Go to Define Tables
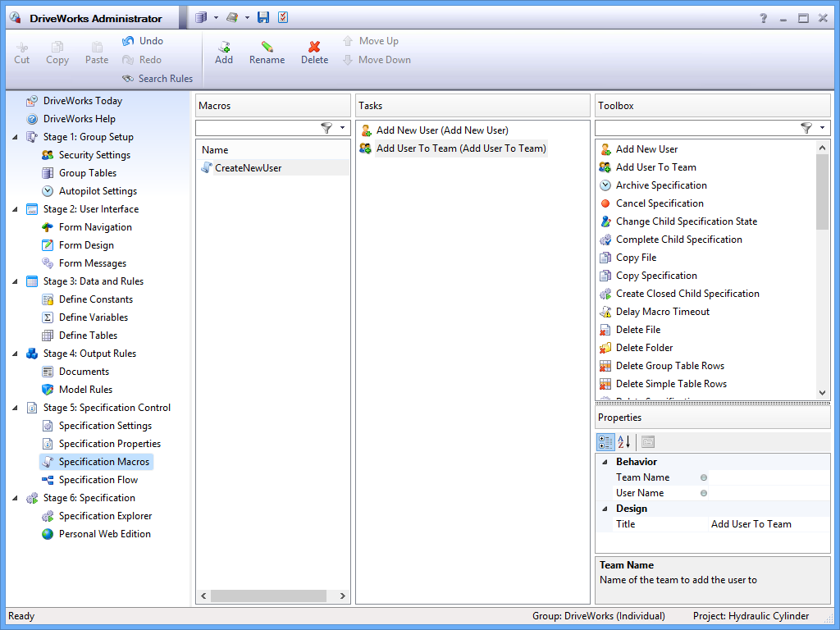Image resolution: width=840 pixels, height=630 pixels. click(x=88, y=336)
